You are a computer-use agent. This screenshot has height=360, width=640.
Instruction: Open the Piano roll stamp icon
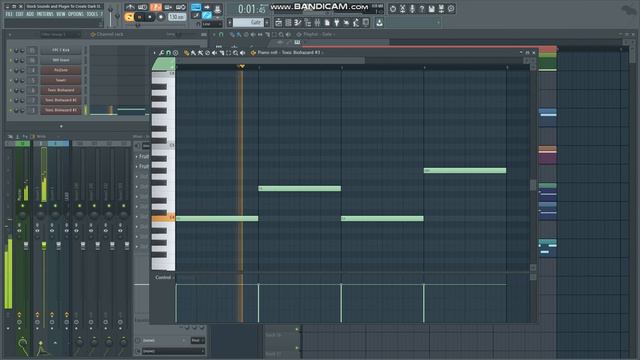click(176, 53)
